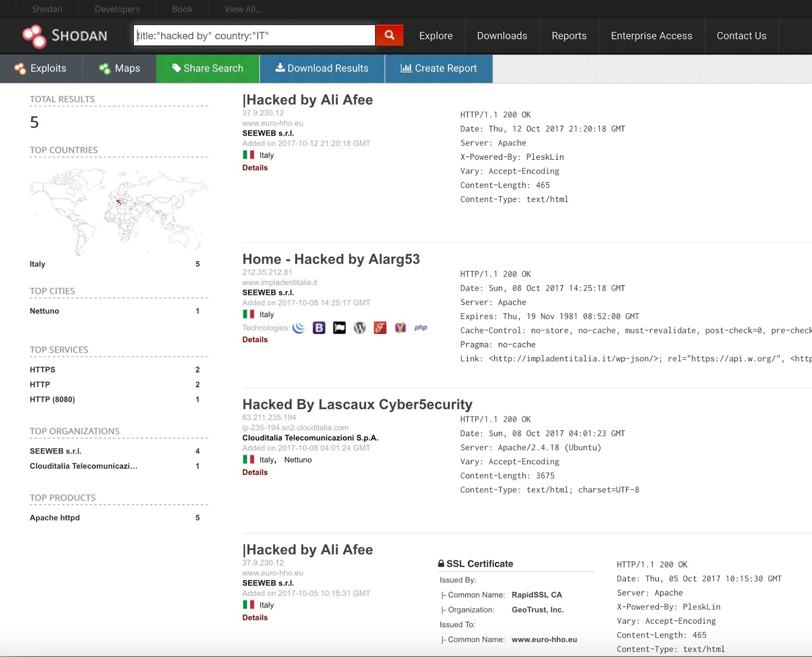This screenshot has height=657, width=812.
Task: Click Italy flag in 2017-10-05 Ali Afee result
Action: [x=249, y=605]
